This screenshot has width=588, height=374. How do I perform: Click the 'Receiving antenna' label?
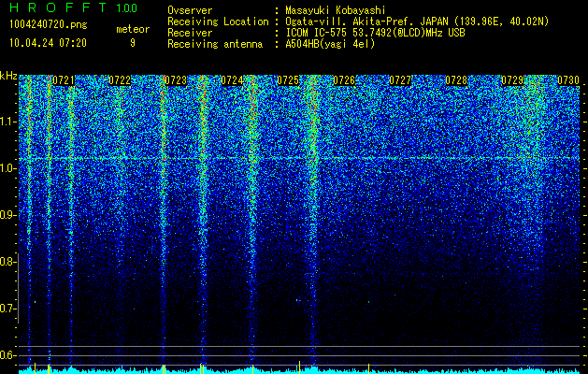(215, 44)
